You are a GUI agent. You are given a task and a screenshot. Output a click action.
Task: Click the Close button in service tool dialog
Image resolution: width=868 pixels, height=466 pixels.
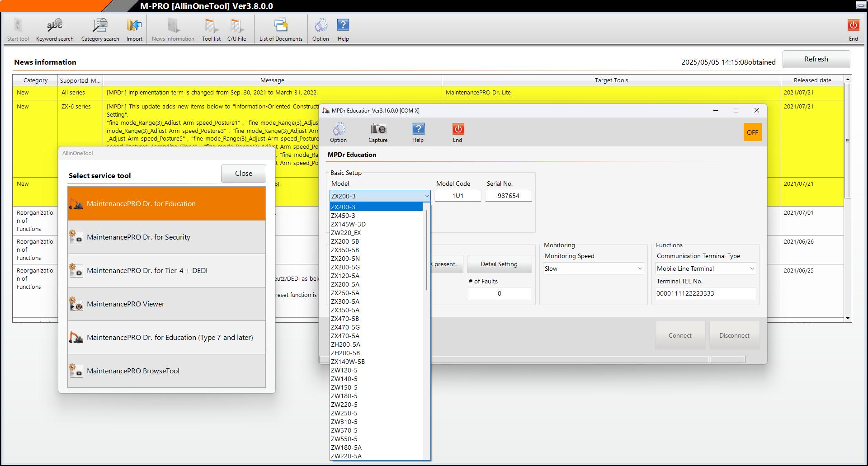(243, 174)
